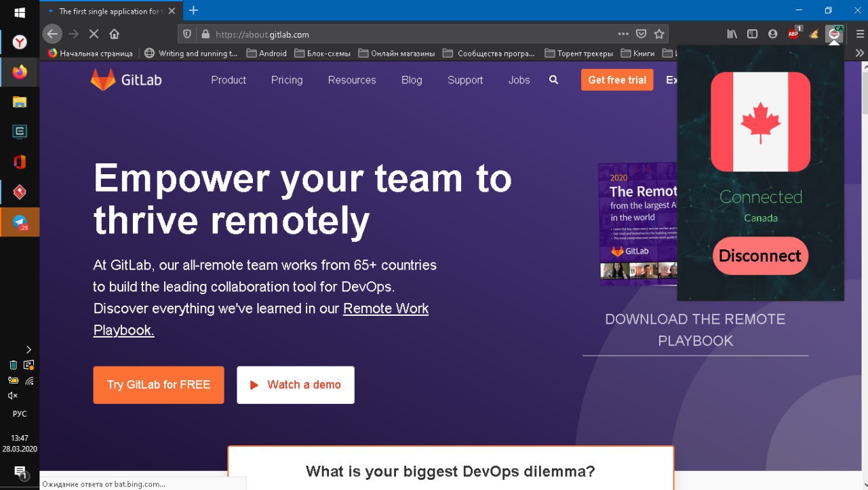
Task: Open a new browser tab
Action: click(194, 10)
